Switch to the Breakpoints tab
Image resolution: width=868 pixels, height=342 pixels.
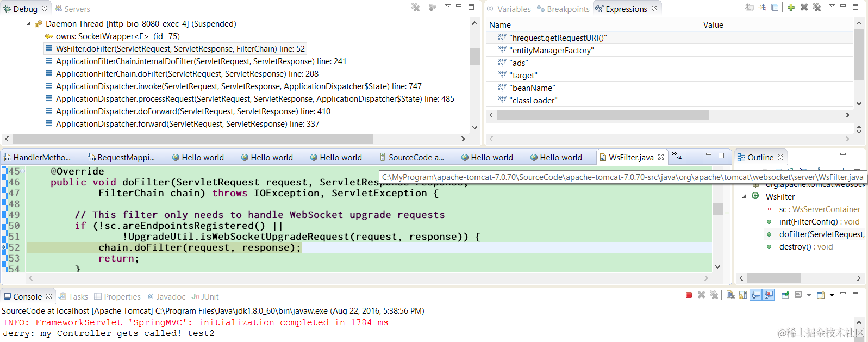click(x=563, y=9)
